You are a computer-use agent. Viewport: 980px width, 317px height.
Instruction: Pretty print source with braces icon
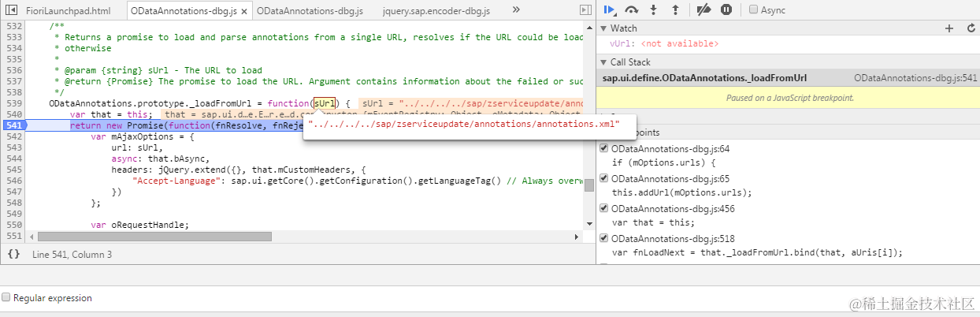click(13, 254)
